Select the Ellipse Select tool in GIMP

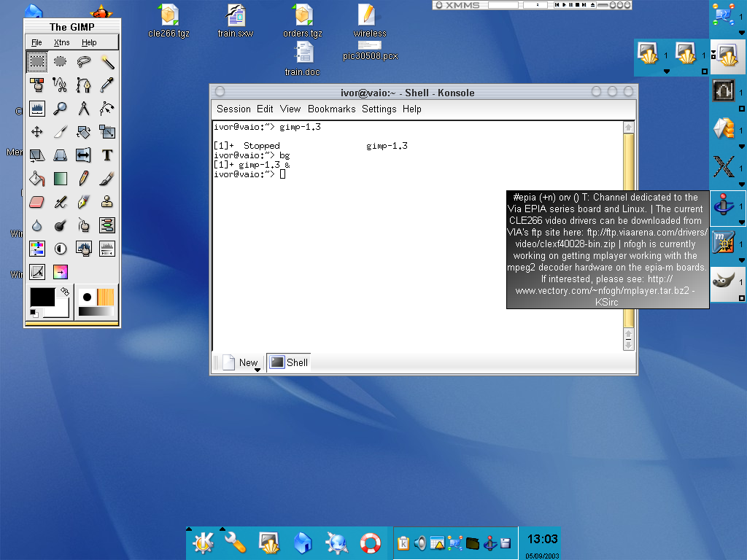click(x=60, y=61)
